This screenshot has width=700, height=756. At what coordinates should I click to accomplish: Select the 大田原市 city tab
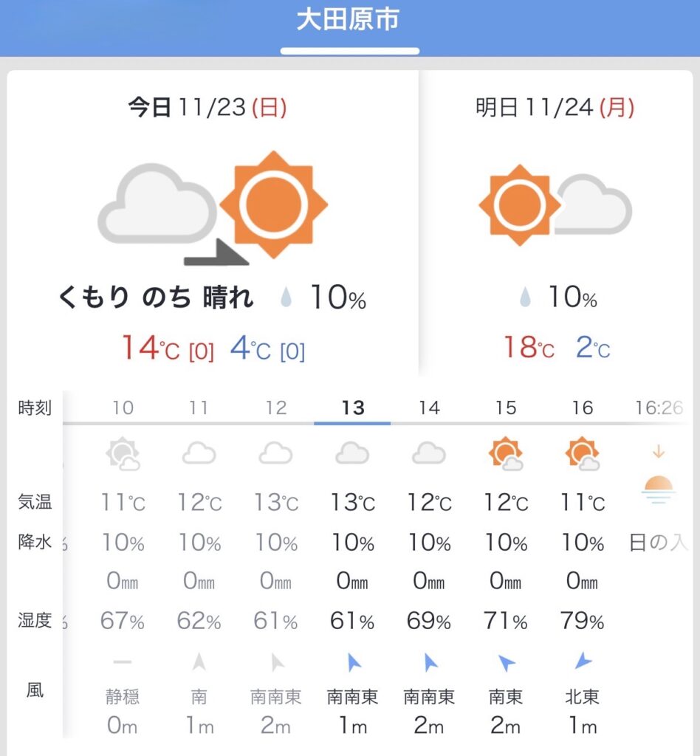pos(349,21)
